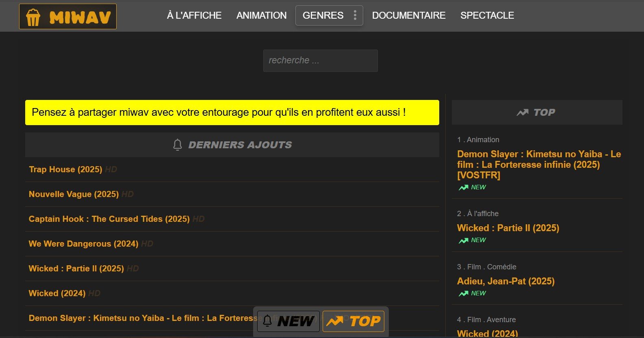Image resolution: width=644 pixels, height=338 pixels.
Task: Open Trap House (2025) movie link
Action: click(x=65, y=169)
